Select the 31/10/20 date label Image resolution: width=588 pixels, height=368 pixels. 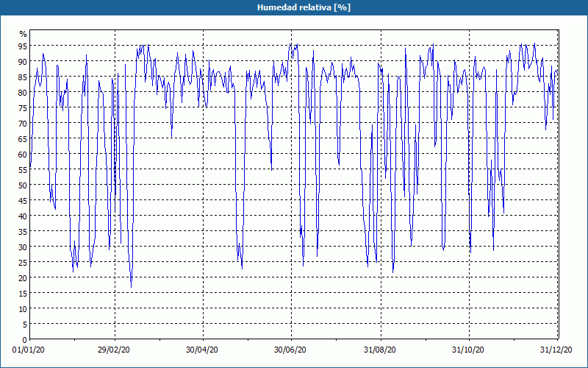(468, 350)
